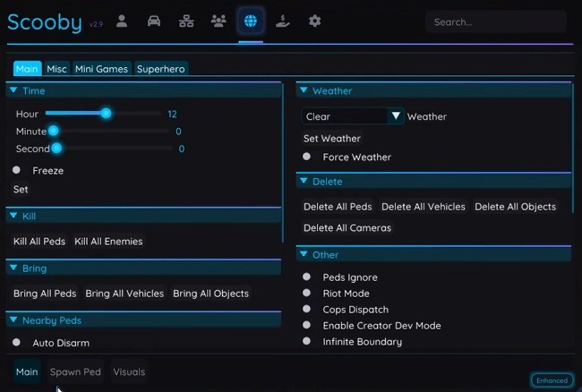Select the world globe icon
This screenshot has height=392, width=582.
pyautogui.click(x=251, y=21)
